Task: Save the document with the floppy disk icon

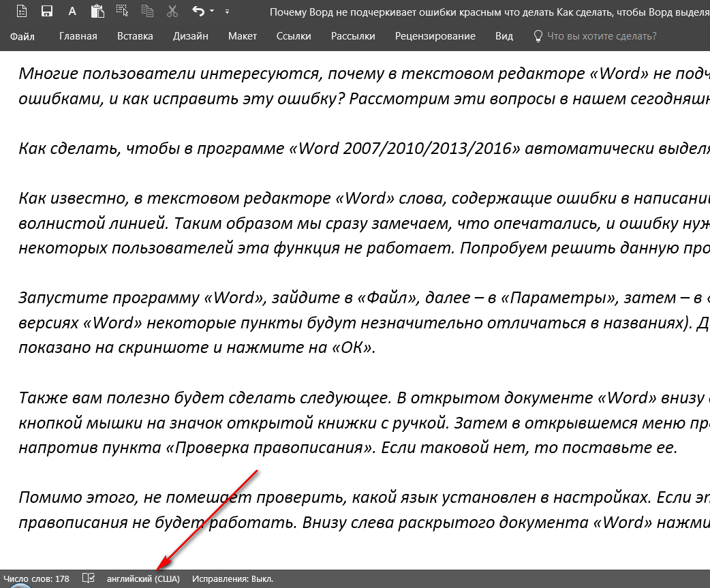Action: pos(47,12)
